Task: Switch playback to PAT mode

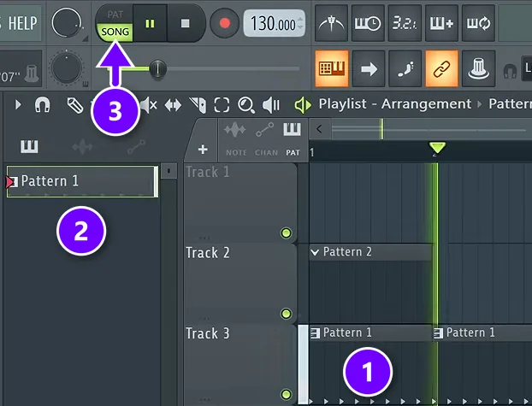Action: coord(115,15)
